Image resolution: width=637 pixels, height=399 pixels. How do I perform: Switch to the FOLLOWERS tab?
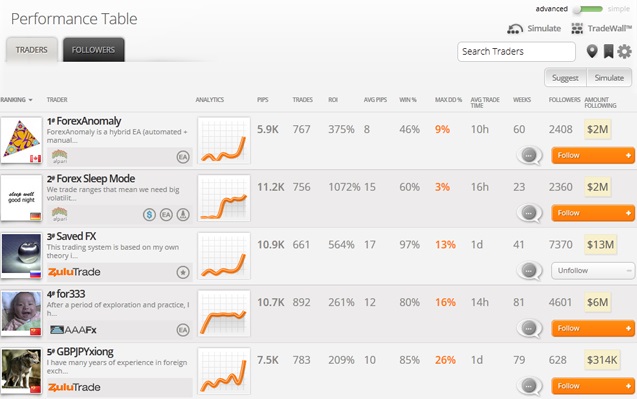click(93, 50)
